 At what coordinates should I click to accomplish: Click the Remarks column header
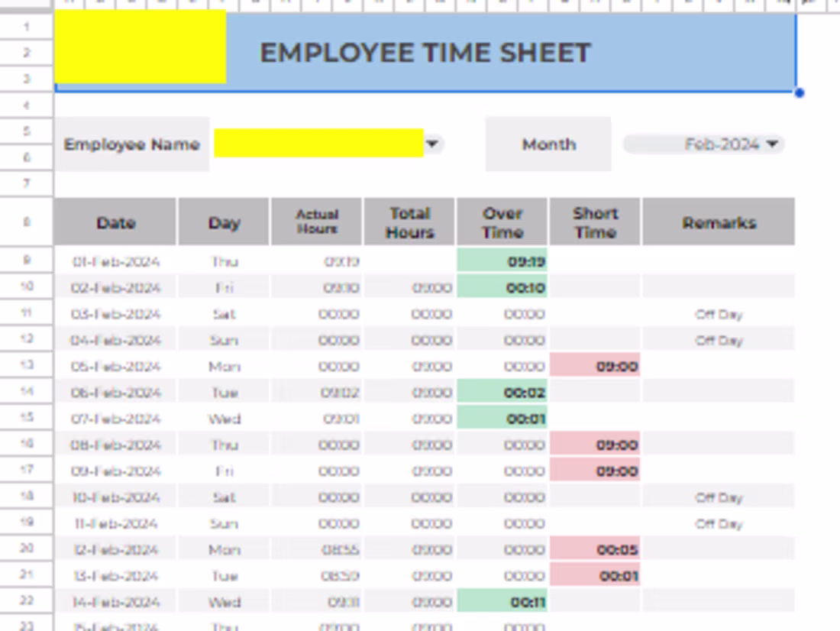click(718, 222)
